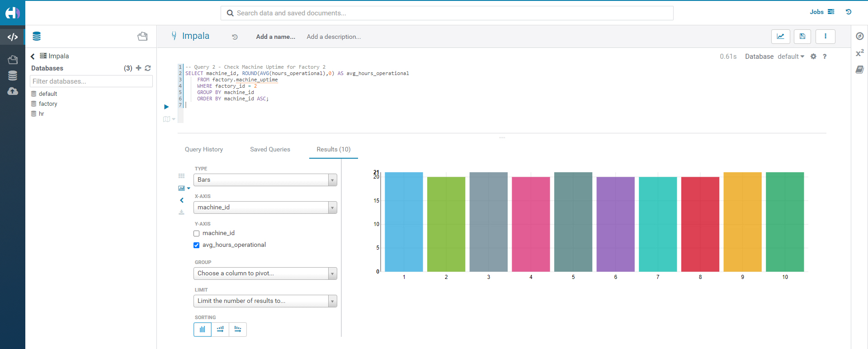Switch to the Query History tab

(204, 149)
